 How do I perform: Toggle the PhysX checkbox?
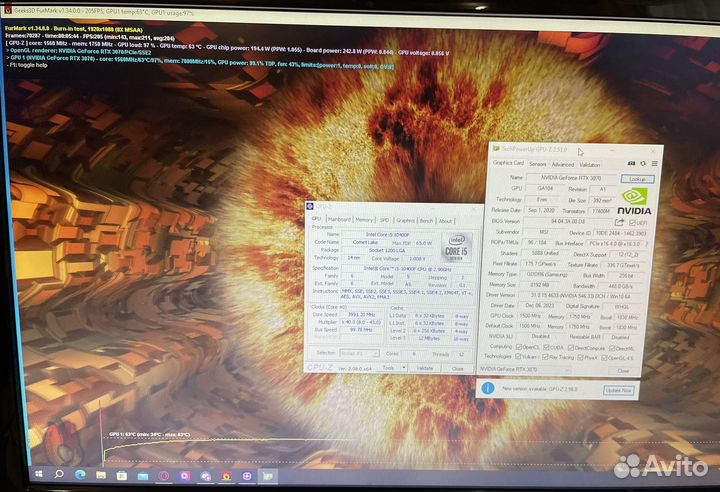(580, 357)
